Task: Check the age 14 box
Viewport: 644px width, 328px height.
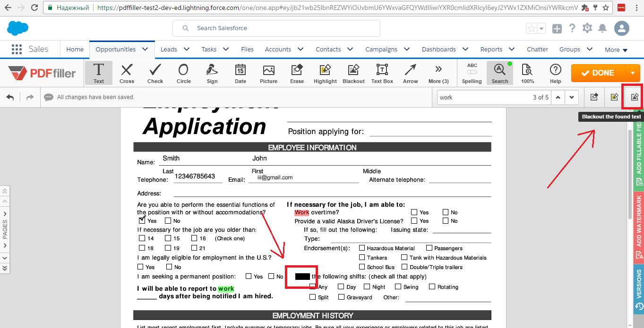Action: click(x=142, y=238)
